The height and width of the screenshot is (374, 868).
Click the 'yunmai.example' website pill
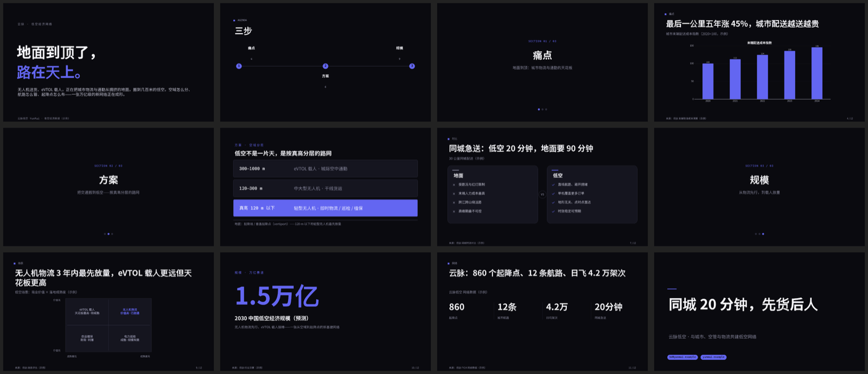click(x=713, y=357)
